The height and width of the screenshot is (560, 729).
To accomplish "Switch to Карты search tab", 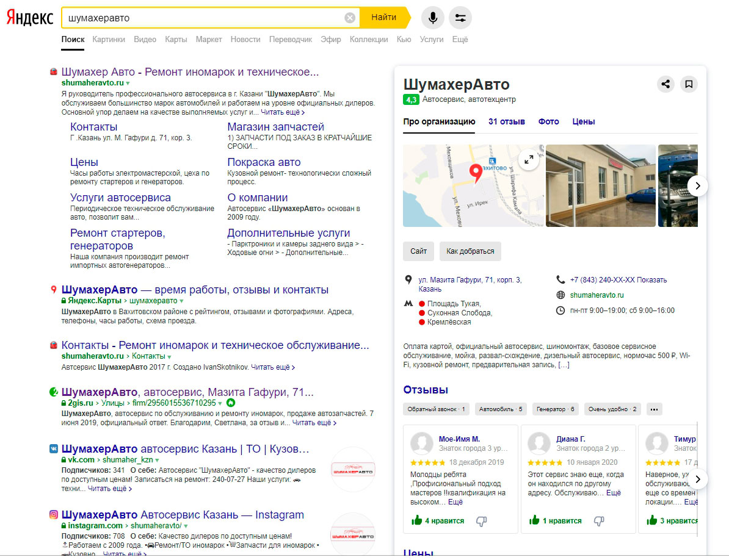I will pos(176,40).
